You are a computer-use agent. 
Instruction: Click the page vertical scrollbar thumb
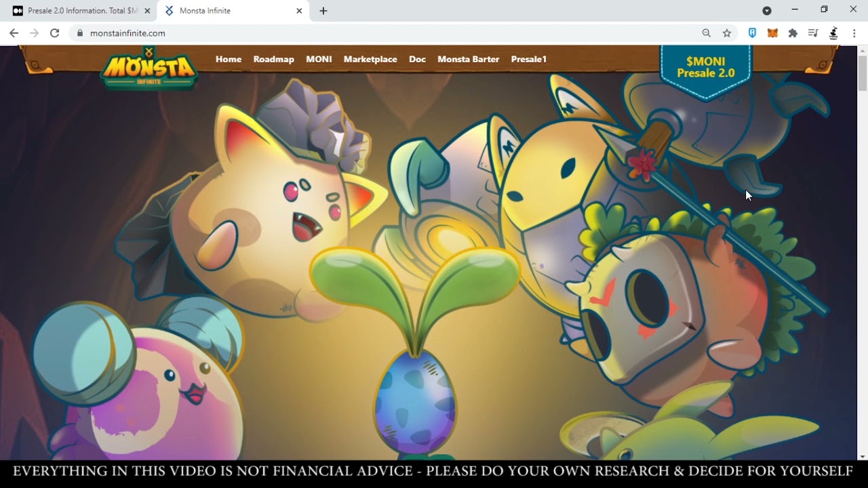[x=863, y=72]
